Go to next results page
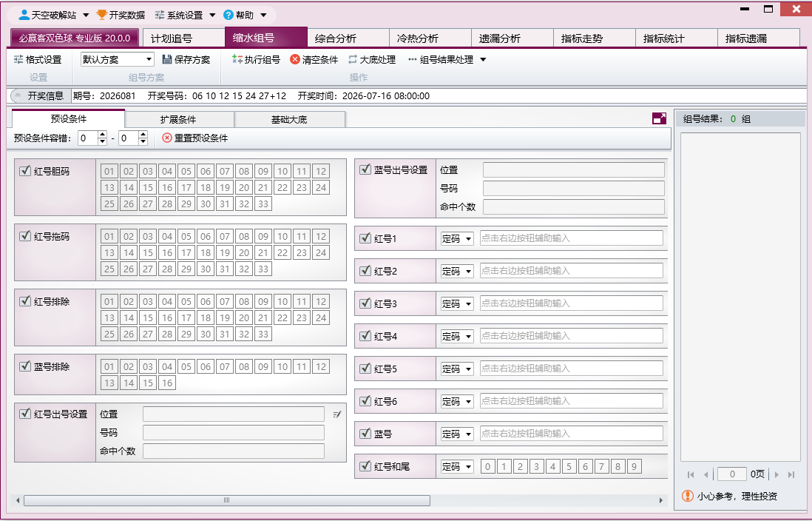The height and width of the screenshot is (521, 812). pyautogui.click(x=777, y=474)
